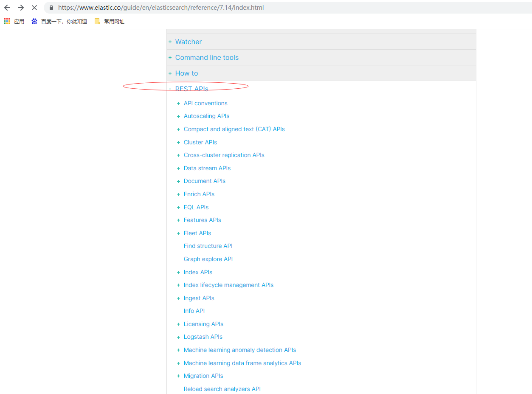Image resolution: width=532 pixels, height=394 pixels.
Task: Open the Cluster APIs page
Action: point(200,142)
